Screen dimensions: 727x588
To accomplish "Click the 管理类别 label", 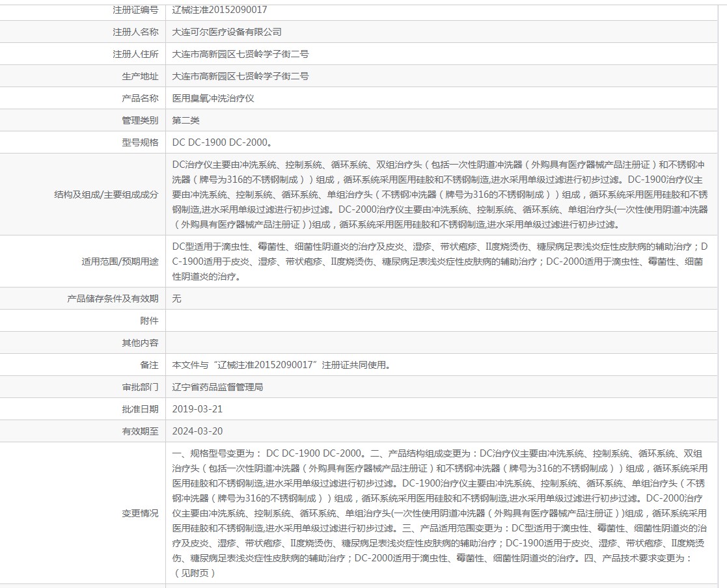I will (140, 120).
